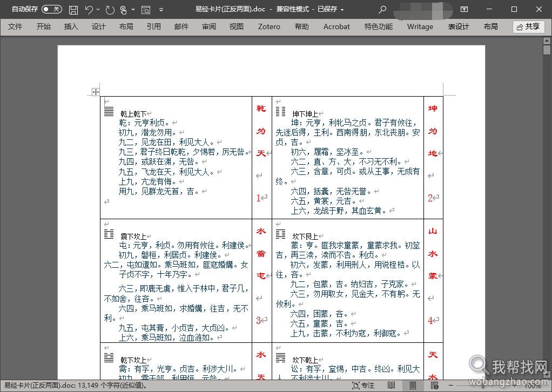Open the 文件 menu tab

(x=15, y=27)
